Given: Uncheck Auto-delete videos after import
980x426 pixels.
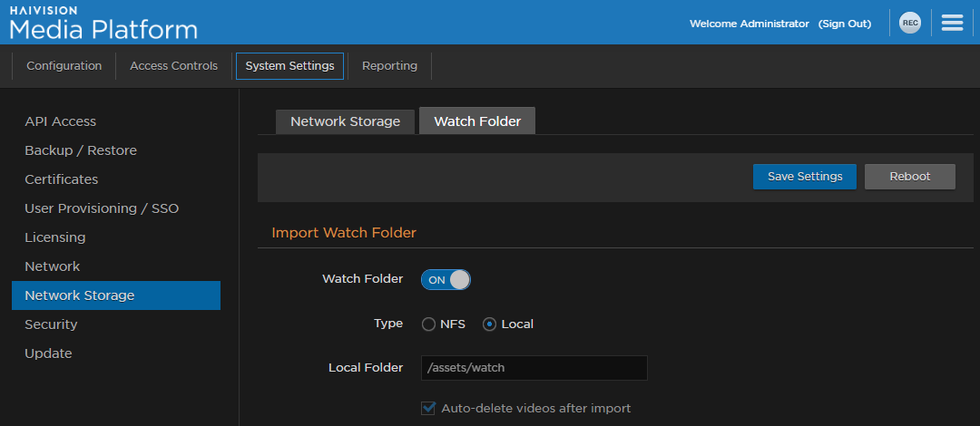Looking at the screenshot, I should [x=429, y=409].
